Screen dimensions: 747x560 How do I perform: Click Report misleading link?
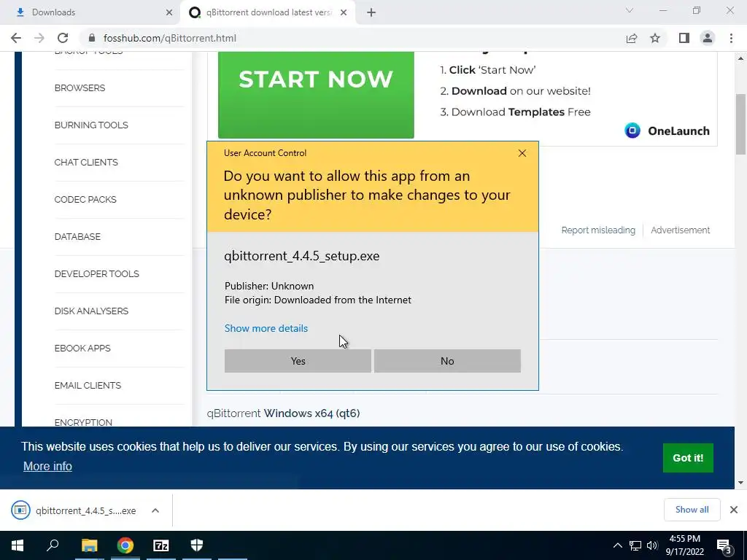(x=598, y=230)
